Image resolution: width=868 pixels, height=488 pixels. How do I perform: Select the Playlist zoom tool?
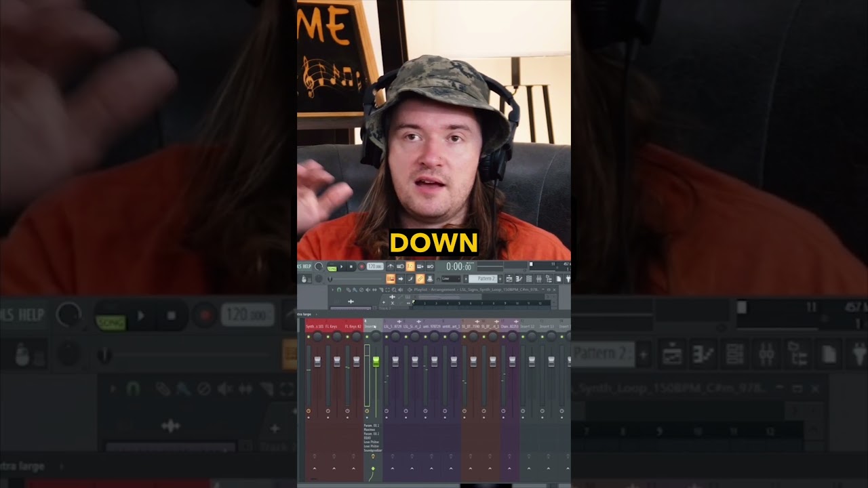pos(394,290)
